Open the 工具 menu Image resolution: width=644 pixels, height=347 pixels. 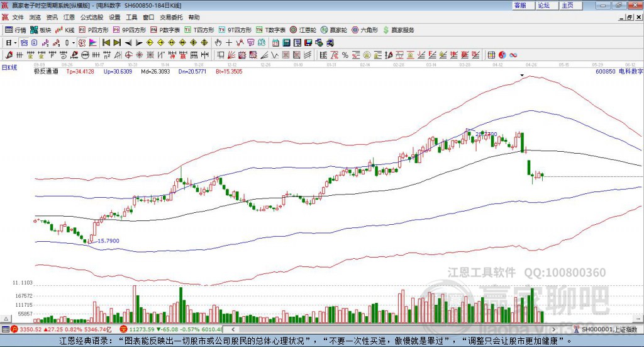click(131, 17)
